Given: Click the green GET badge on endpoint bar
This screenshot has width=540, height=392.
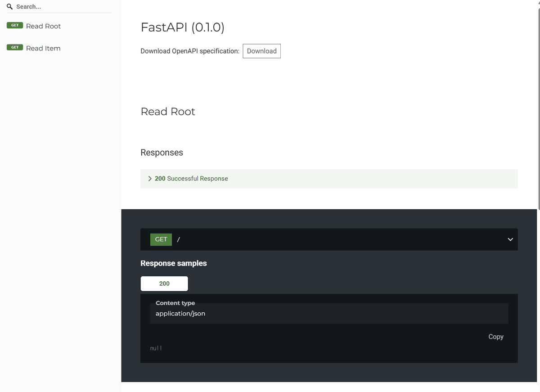Looking at the screenshot, I should [x=161, y=239].
